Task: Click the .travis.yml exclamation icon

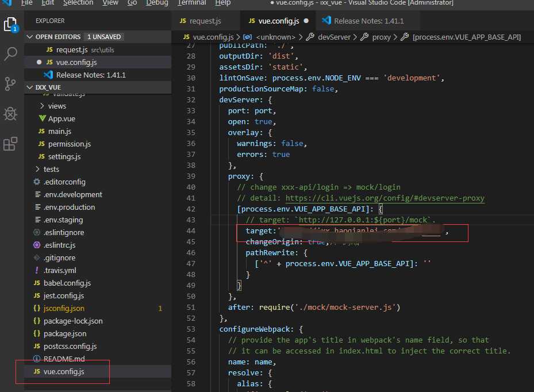Action: 37,270
